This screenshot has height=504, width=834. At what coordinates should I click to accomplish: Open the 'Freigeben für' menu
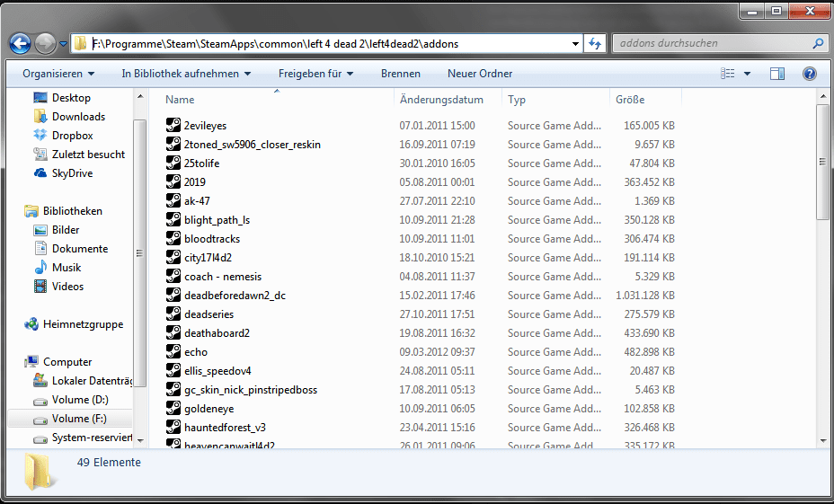pyautogui.click(x=316, y=74)
